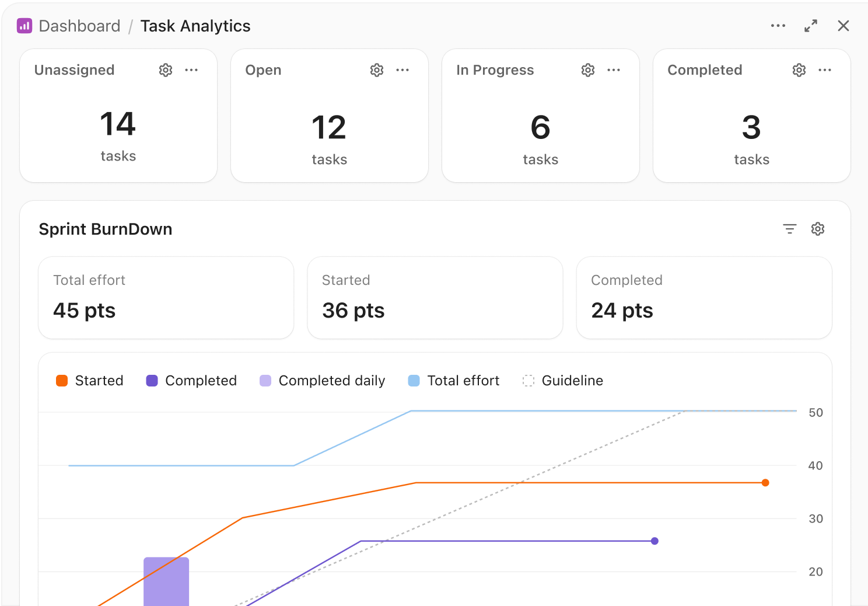Open settings for the Completed card
Viewport: 868px width, 606px height.
coord(799,70)
